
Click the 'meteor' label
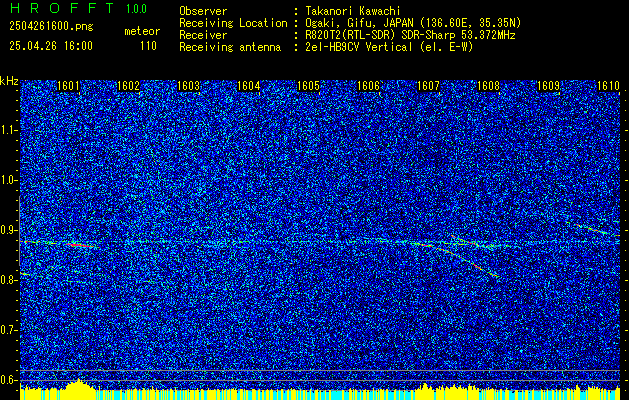[x=142, y=31]
